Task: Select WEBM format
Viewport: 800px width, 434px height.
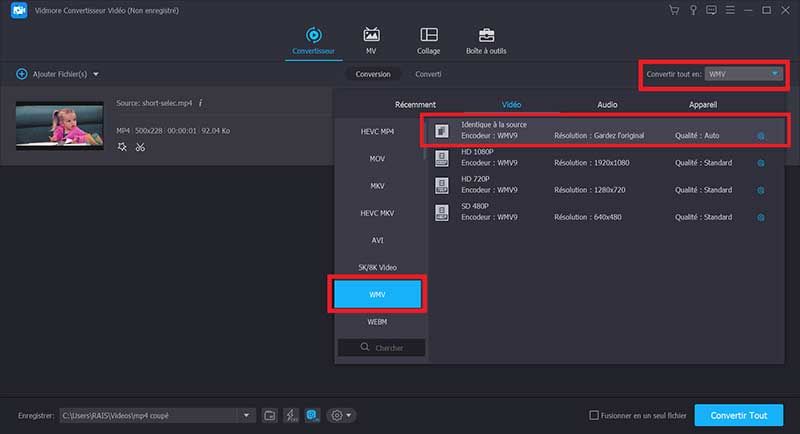Action: (377, 322)
